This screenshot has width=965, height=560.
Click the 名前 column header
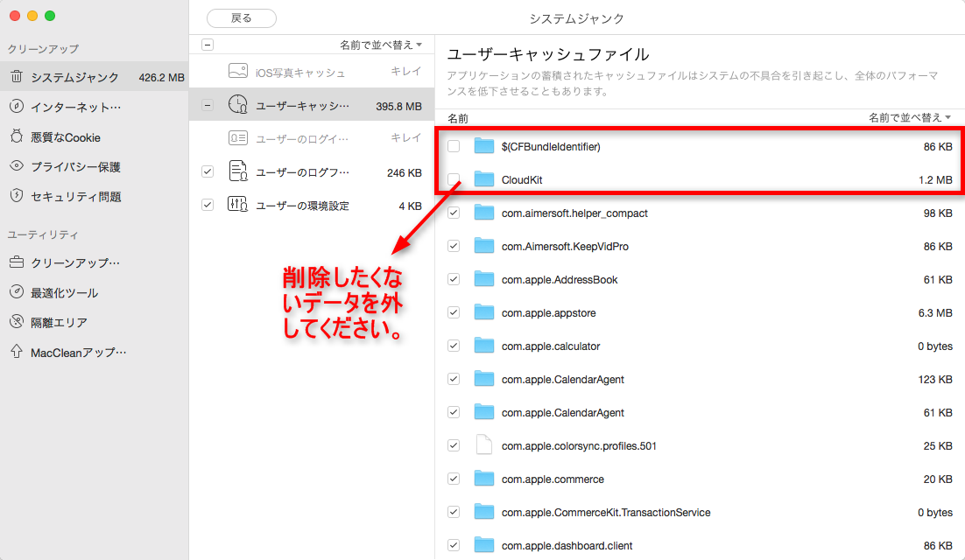[458, 118]
